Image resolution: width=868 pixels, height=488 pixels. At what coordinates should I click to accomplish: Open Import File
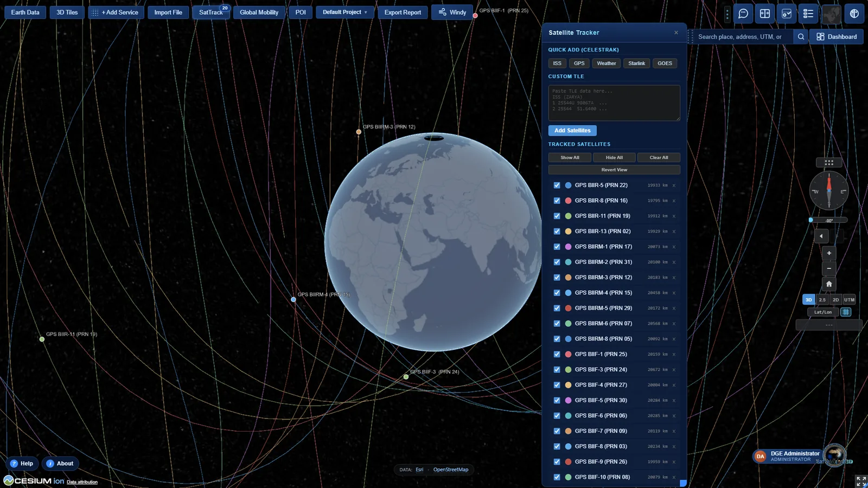tap(168, 12)
